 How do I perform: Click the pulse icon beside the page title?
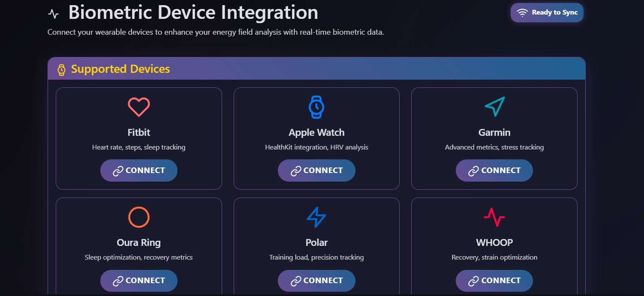pyautogui.click(x=54, y=14)
